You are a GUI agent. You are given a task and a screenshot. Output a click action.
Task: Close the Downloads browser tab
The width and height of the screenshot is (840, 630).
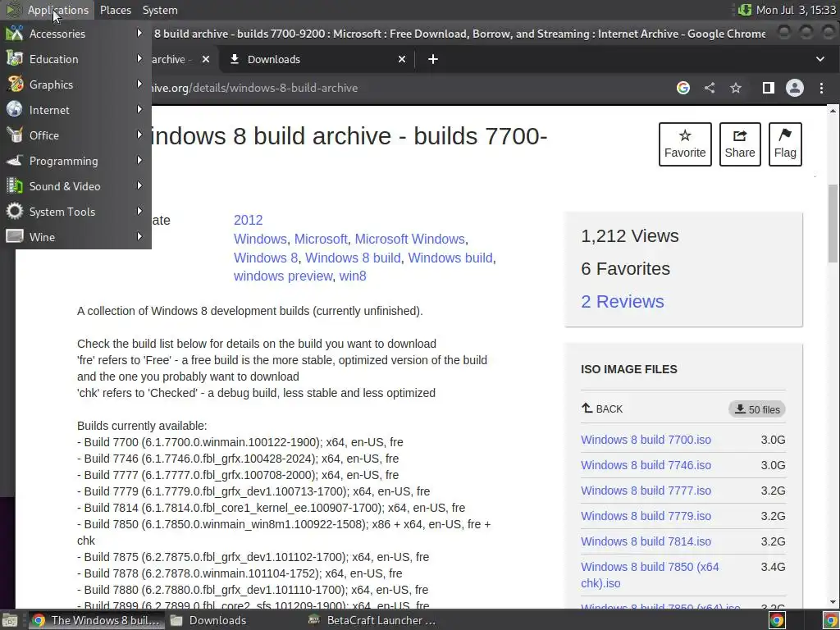coord(402,59)
